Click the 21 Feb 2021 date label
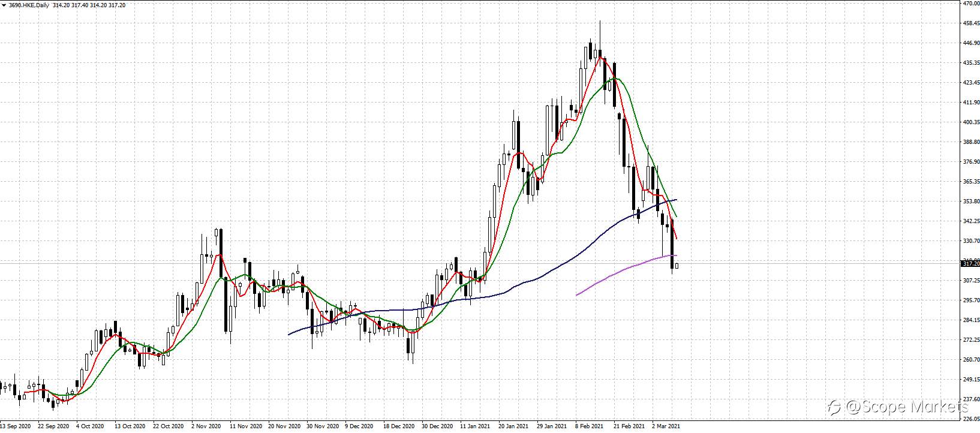The height and width of the screenshot is (433, 980). 629,427
